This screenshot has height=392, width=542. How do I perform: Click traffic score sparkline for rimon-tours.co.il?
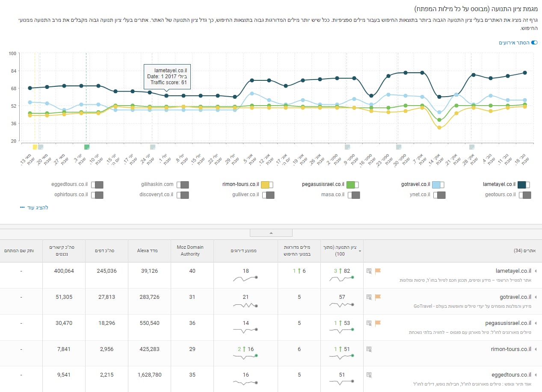342,357
